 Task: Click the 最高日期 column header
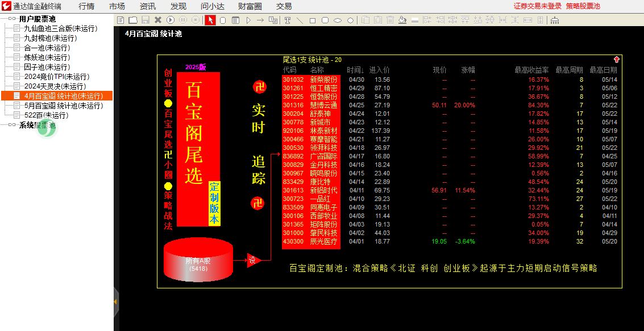coord(603,70)
